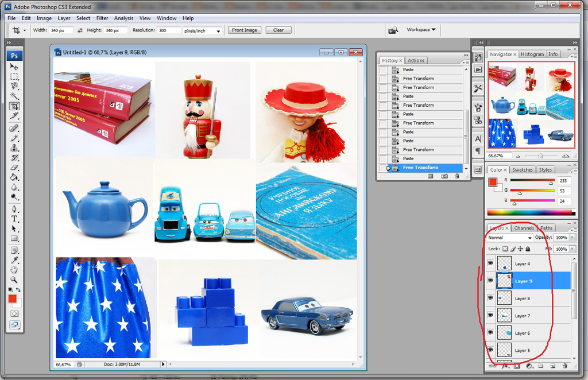Toggle Quick Mask mode

tap(14, 313)
